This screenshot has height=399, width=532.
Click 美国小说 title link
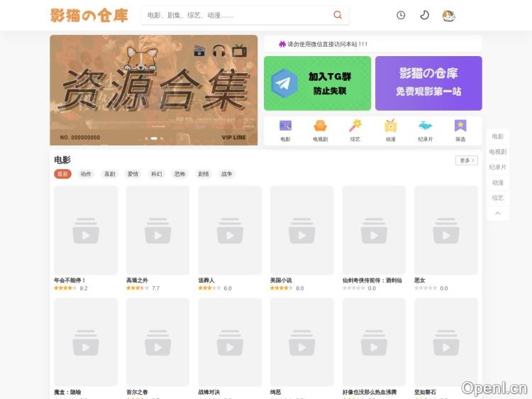click(x=281, y=280)
